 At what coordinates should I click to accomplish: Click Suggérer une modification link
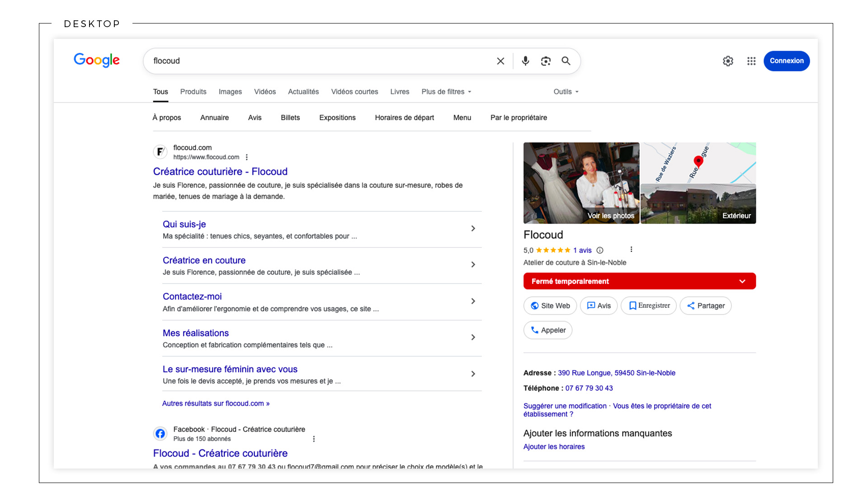[x=565, y=406]
